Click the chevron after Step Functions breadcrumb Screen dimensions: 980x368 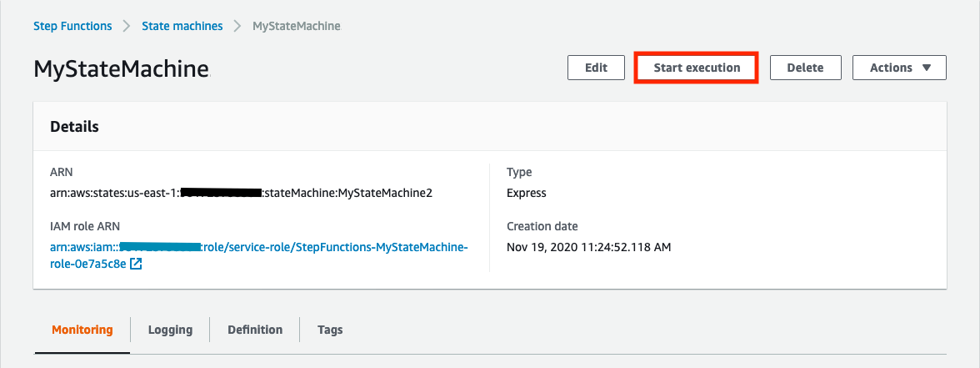[x=127, y=26]
